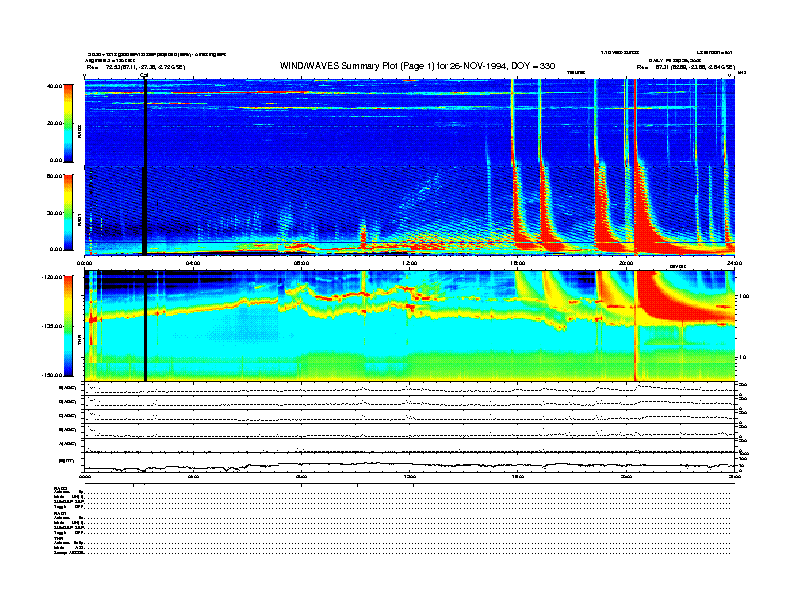Screen dimensions: 792x612
Task: Click the 60.00 label on RAD1 scale
Action: tap(54, 176)
